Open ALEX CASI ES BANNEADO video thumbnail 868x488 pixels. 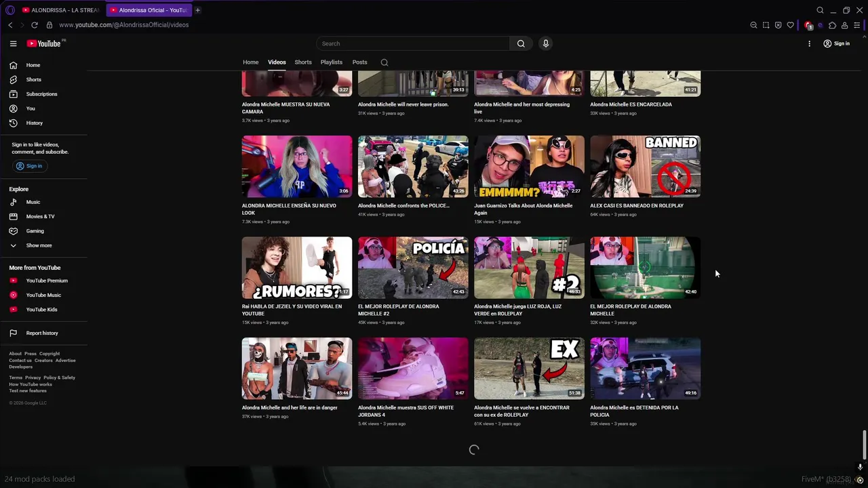645,166
